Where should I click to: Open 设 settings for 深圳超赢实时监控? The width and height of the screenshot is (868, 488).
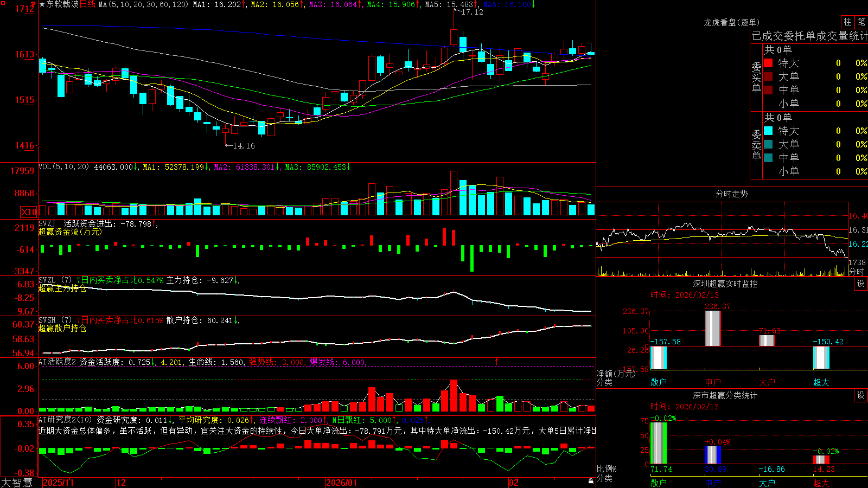(861, 284)
